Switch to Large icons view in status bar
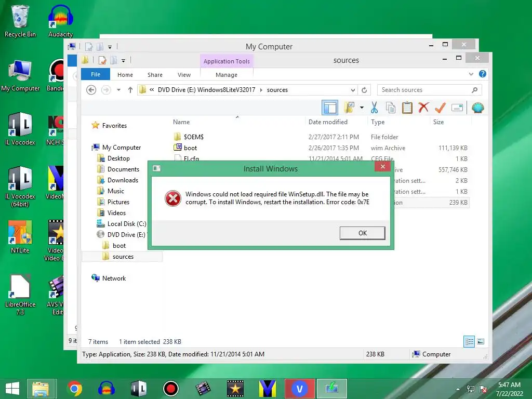Viewport: 532px width, 399px height. (x=481, y=341)
